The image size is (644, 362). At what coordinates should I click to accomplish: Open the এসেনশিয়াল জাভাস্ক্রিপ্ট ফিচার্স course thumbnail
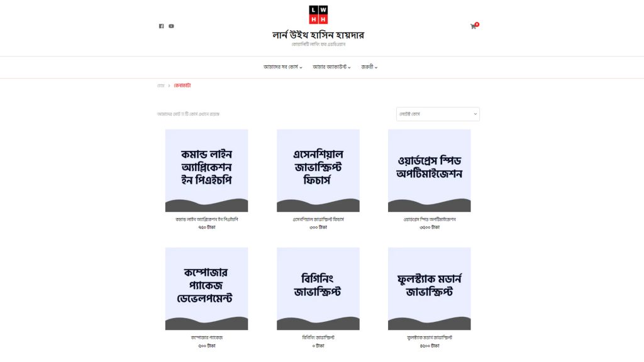click(x=318, y=171)
